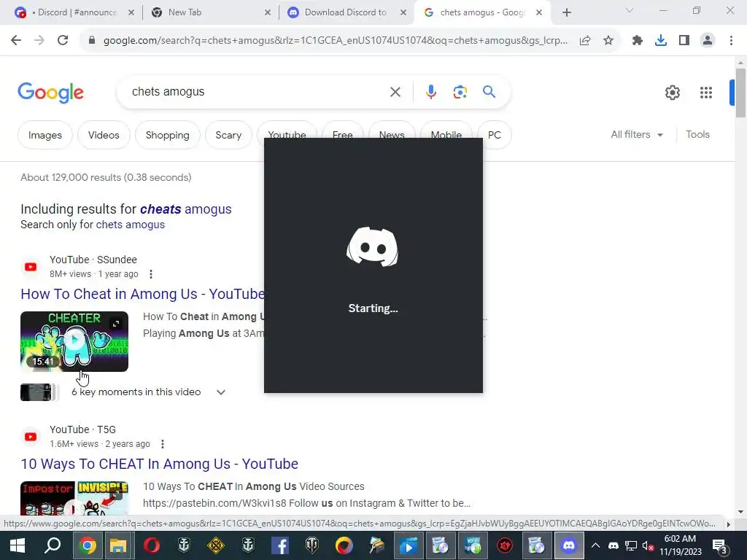Play the CHEATER video thumbnail

coord(74,341)
